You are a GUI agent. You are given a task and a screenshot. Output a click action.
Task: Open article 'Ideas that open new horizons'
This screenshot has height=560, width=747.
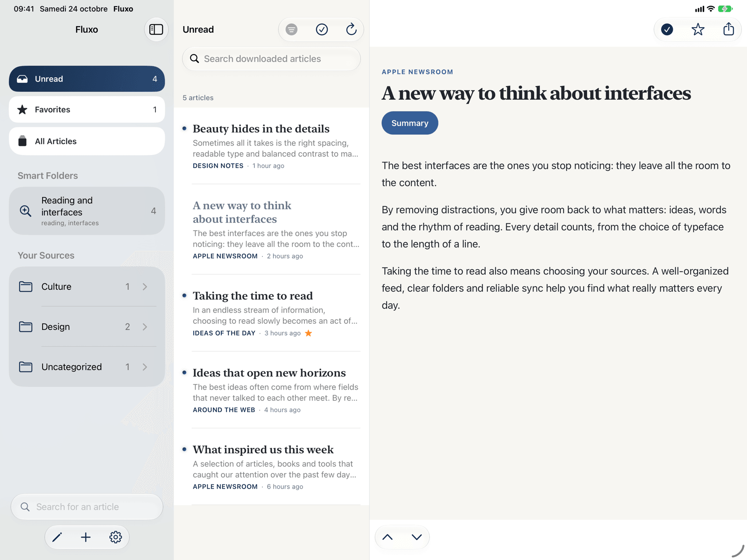click(272, 390)
